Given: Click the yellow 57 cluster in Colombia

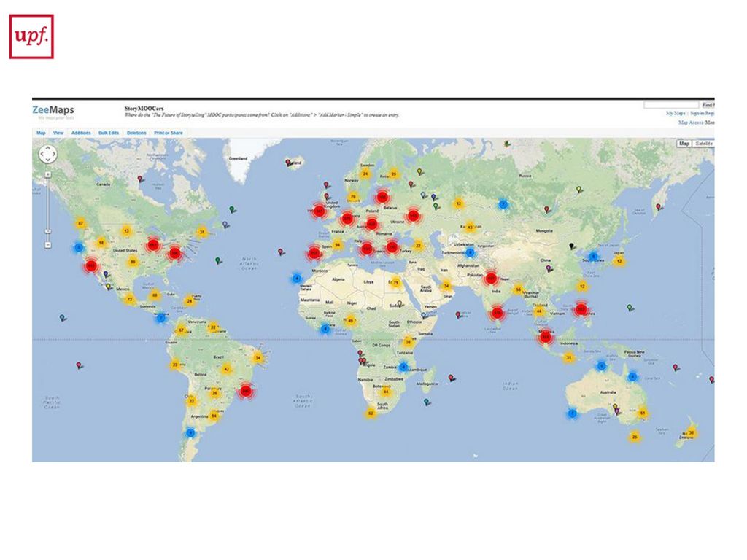Looking at the screenshot, I should click(x=181, y=330).
